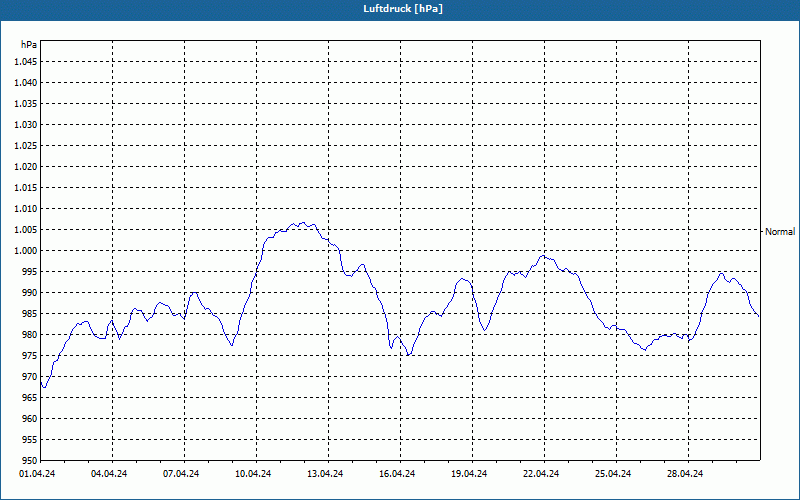Click the 1.020 y-axis value
Viewport: 800px width, 500px height.
(x=26, y=166)
